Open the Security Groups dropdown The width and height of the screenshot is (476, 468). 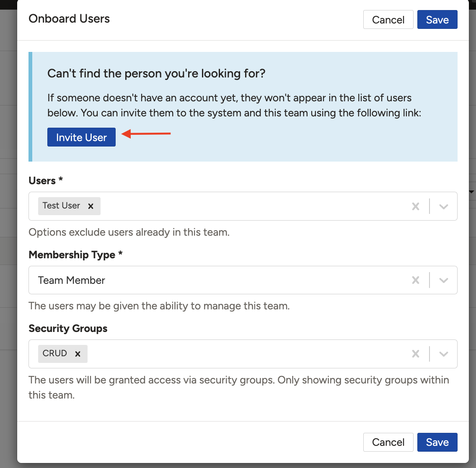(443, 354)
